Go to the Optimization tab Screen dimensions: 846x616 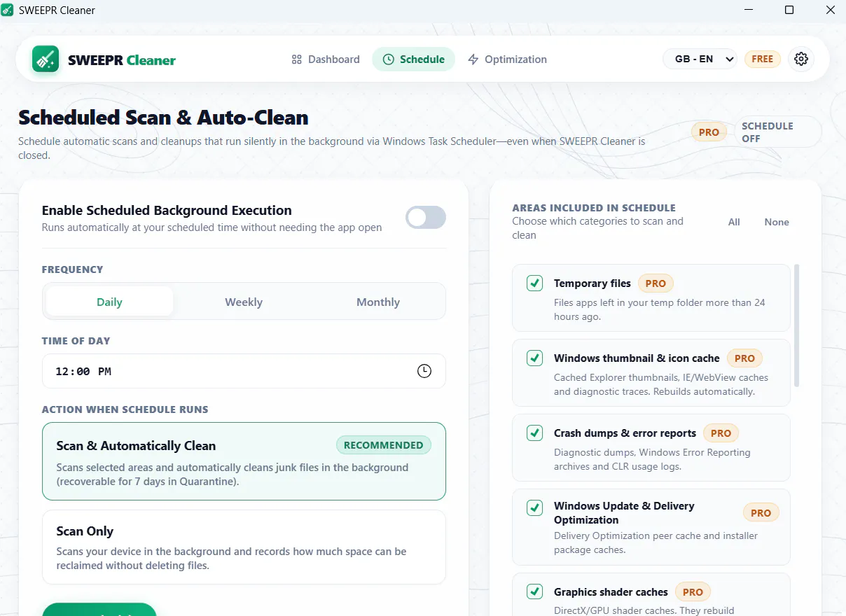coord(507,59)
